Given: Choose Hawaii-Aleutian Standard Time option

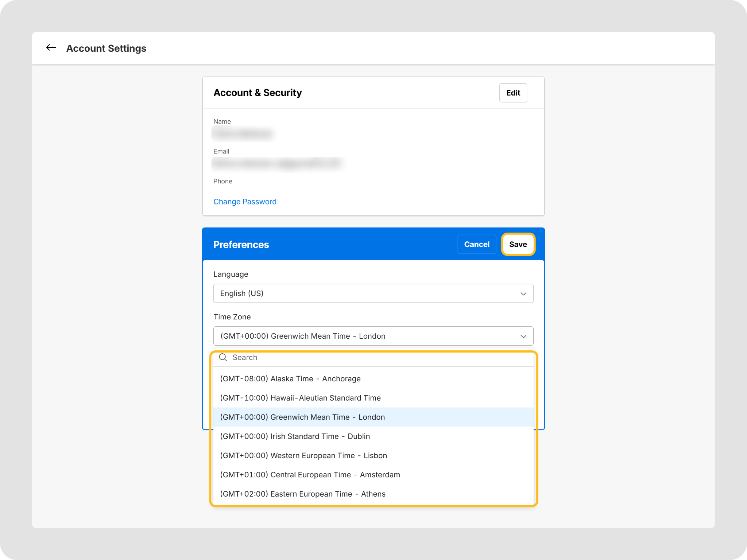Looking at the screenshot, I should 300,398.
